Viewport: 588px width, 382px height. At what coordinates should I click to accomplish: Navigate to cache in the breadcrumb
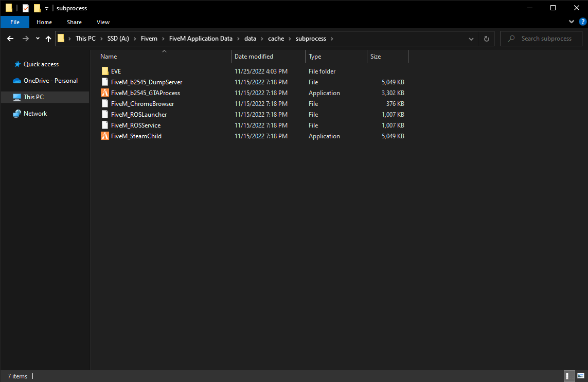[276, 39]
